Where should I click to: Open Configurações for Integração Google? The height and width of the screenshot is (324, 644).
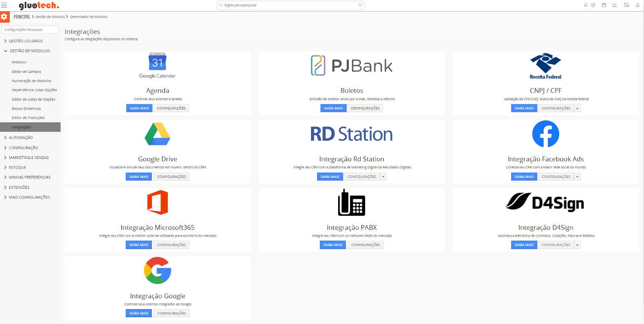coord(171,313)
